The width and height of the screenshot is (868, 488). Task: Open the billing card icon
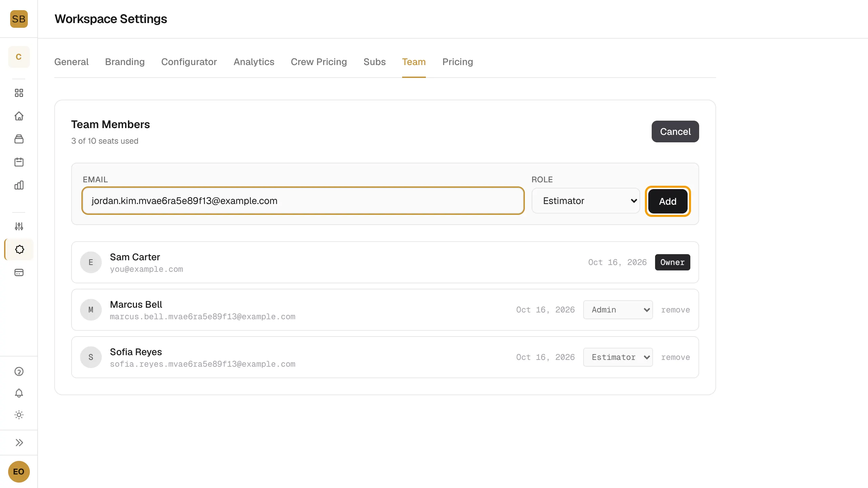(19, 272)
